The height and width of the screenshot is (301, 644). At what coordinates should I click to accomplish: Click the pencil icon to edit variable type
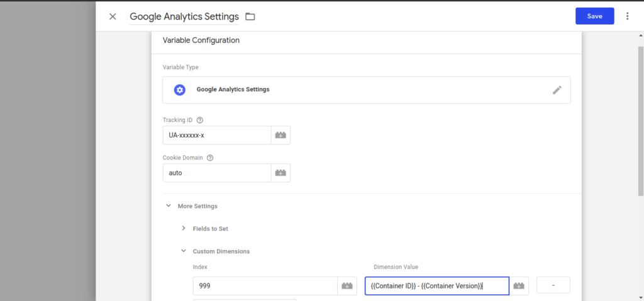pyautogui.click(x=557, y=90)
